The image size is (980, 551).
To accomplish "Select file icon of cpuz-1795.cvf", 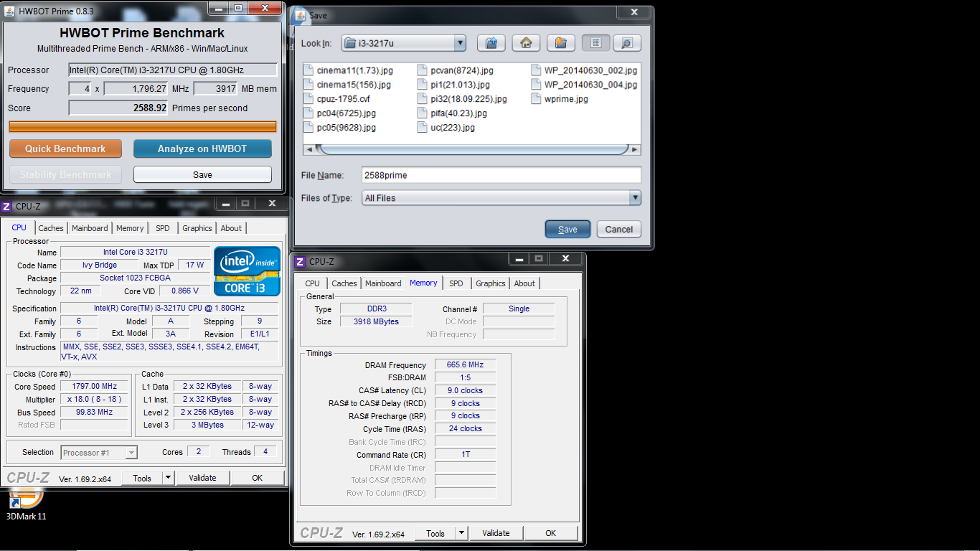I will (308, 99).
